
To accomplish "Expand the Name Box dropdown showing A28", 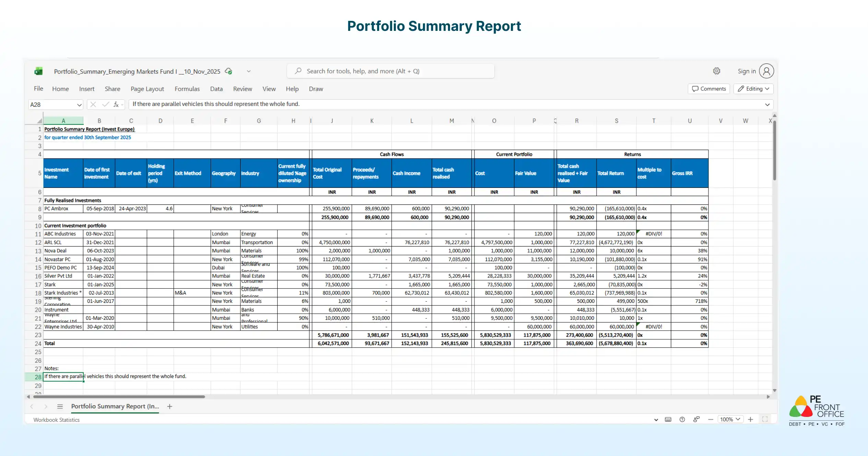I will [x=79, y=105].
